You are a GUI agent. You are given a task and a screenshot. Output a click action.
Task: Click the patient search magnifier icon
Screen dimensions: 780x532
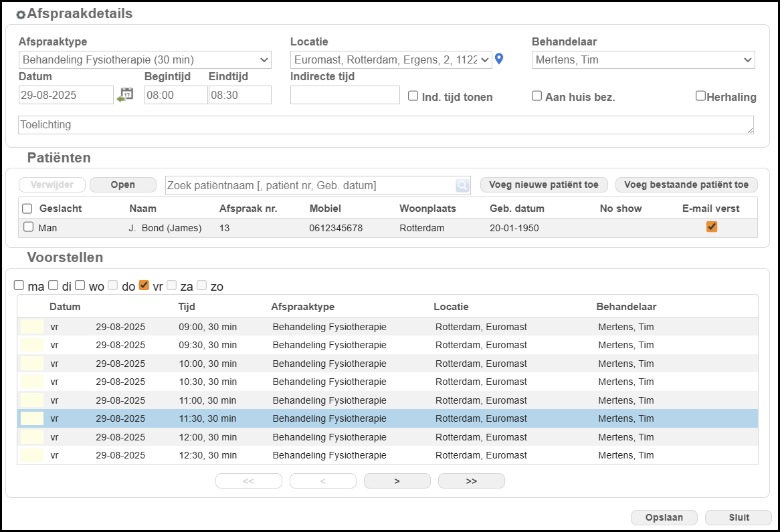point(462,186)
